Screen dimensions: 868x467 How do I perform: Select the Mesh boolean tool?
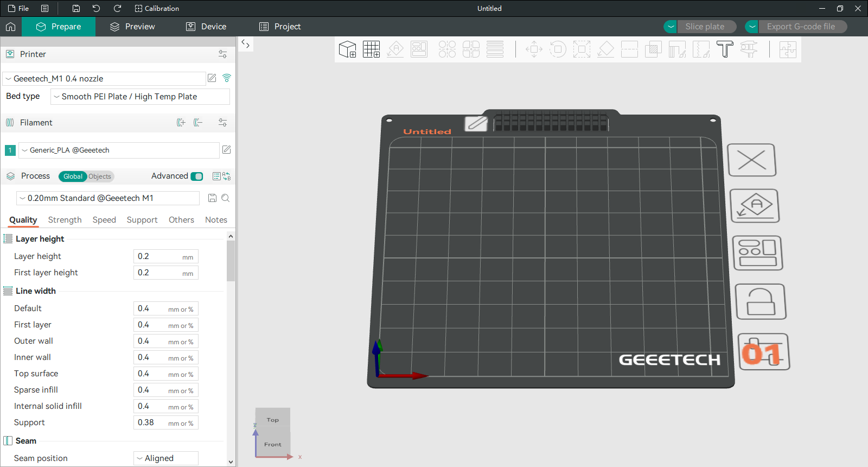pos(653,49)
